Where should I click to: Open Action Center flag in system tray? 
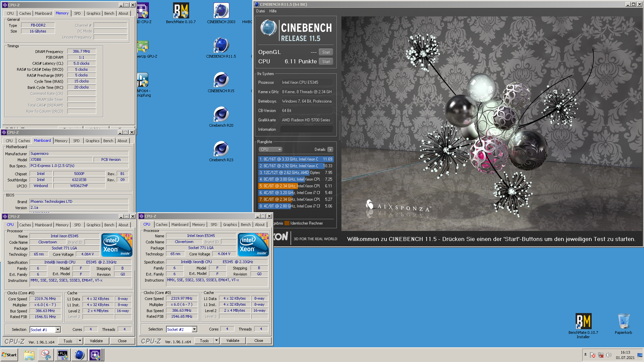coord(593,355)
